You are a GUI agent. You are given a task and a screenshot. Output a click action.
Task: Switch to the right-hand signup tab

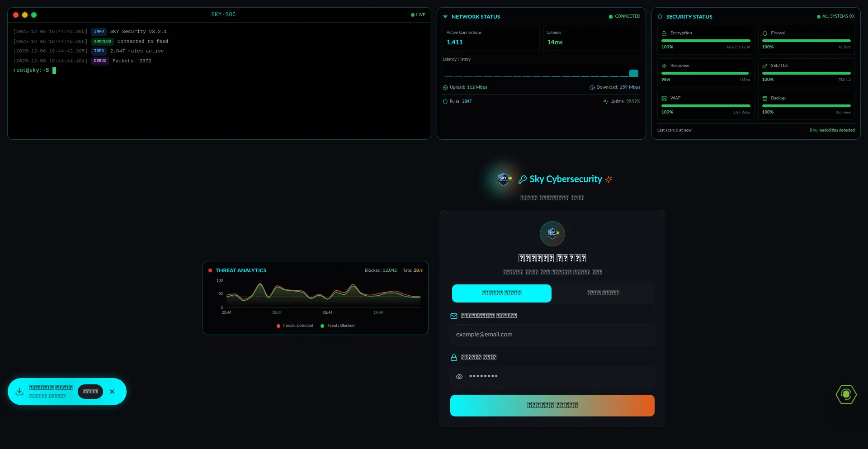[602, 293]
